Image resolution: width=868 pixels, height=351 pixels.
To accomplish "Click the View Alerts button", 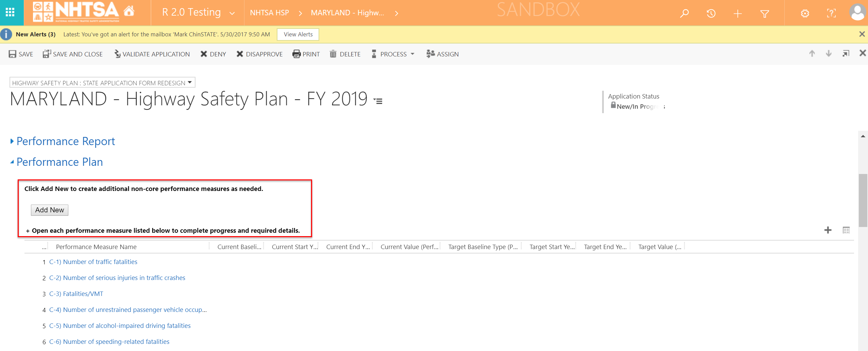I will click(x=298, y=34).
